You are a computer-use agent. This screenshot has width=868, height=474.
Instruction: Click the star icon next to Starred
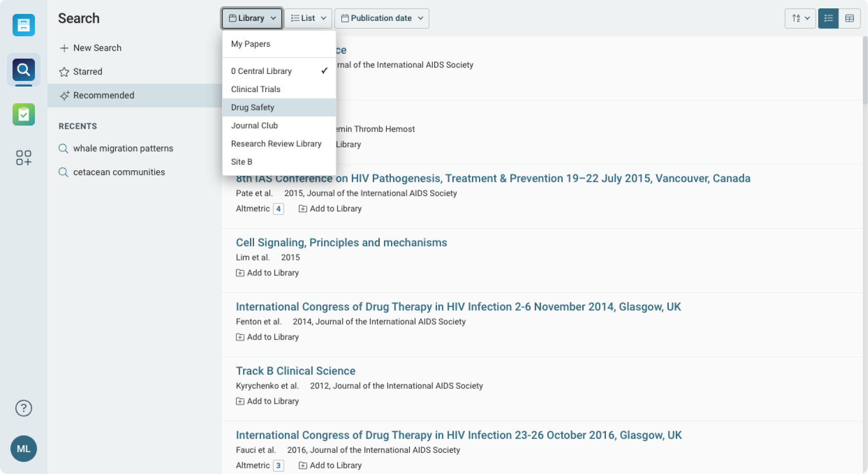64,72
